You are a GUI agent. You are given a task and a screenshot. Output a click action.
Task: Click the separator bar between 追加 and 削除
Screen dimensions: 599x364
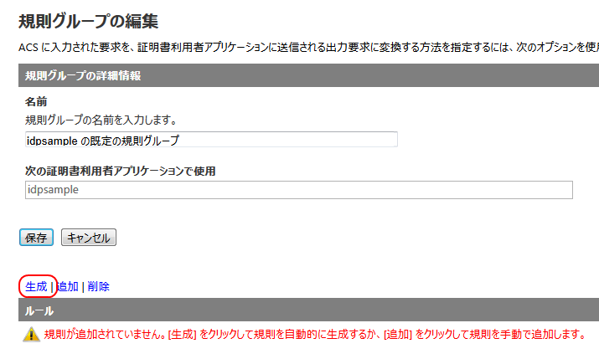[83, 286]
